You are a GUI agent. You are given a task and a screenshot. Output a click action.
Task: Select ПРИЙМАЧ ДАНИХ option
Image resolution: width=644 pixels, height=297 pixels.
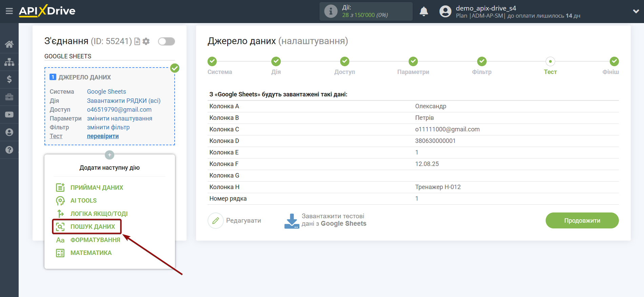pos(97,188)
